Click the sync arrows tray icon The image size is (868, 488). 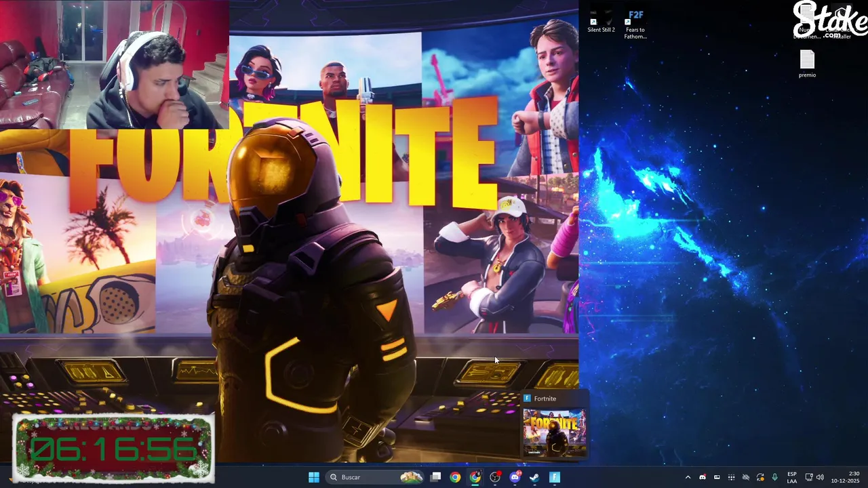pyautogui.click(x=760, y=477)
